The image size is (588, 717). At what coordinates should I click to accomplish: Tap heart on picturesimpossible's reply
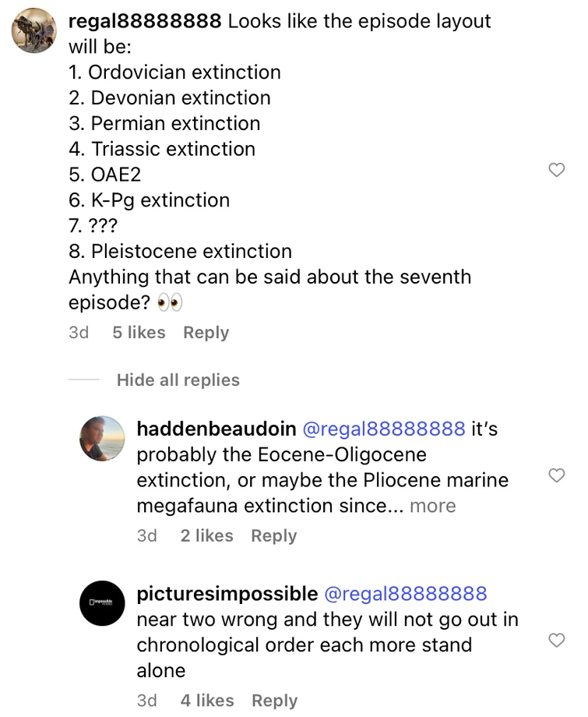click(557, 641)
